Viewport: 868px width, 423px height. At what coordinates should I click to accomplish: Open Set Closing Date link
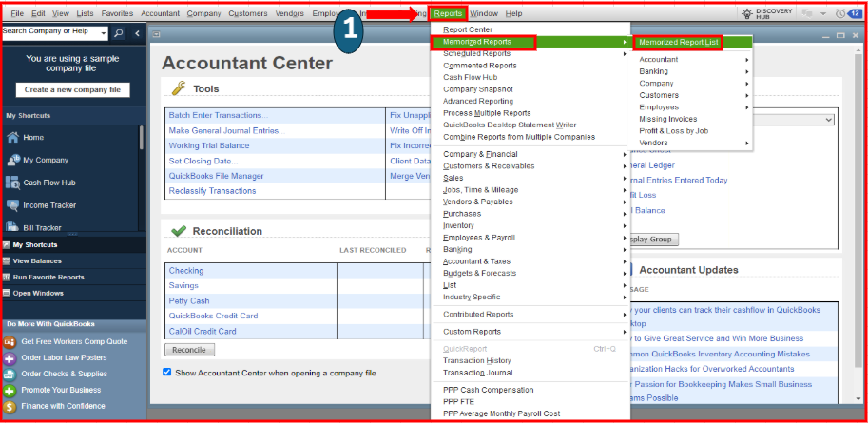point(203,161)
